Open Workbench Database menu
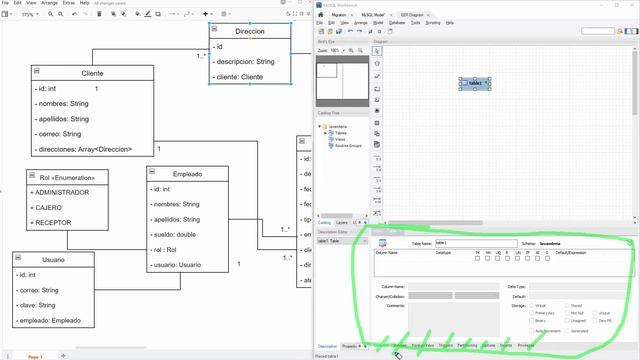The height and width of the screenshot is (360, 640). click(397, 23)
